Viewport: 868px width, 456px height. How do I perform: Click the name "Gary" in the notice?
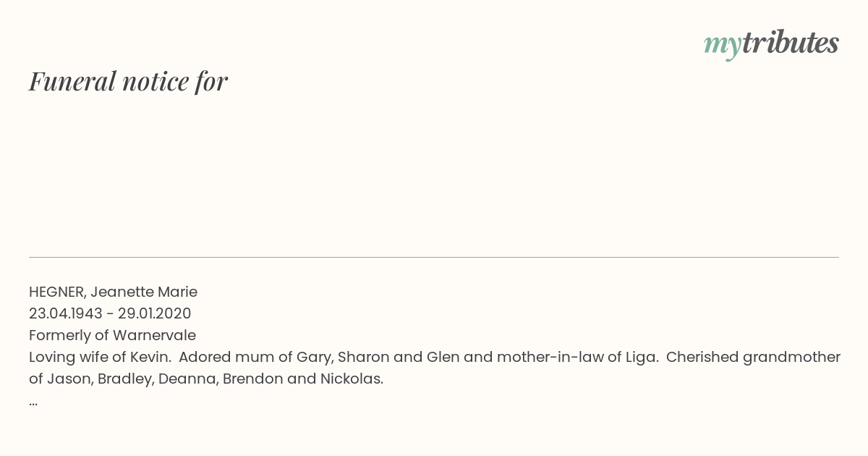click(313, 358)
